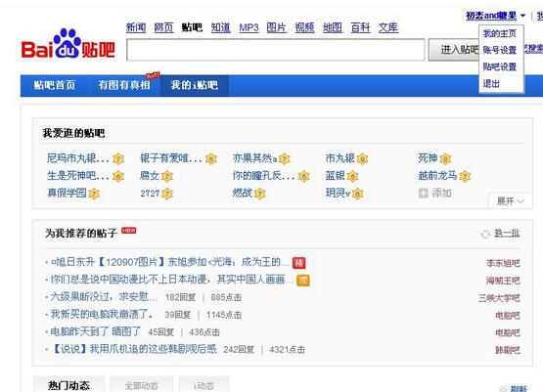The image size is (543, 392).
Task: Open the 初恋and糖果 username dropdown arrow
Action: (522, 16)
